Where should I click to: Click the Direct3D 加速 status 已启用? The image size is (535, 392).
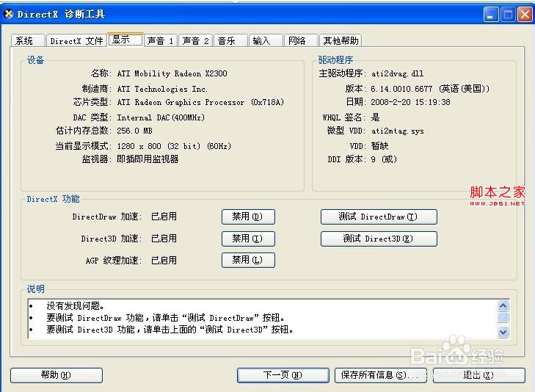click(x=164, y=239)
